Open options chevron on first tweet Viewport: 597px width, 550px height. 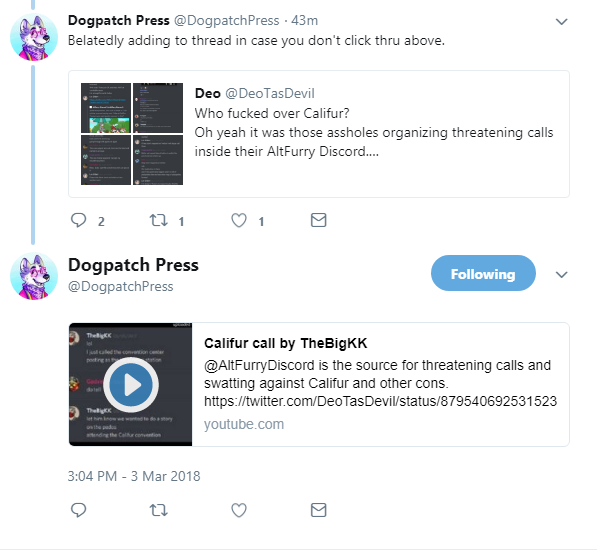click(x=562, y=22)
